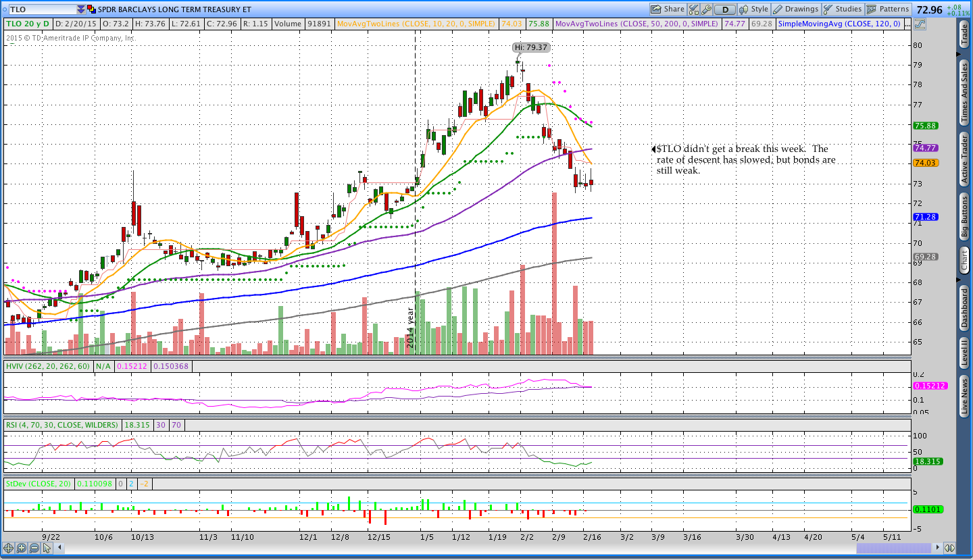The width and height of the screenshot is (973, 560).
Task: Click the last price 72.96 display
Action: pyautogui.click(x=930, y=9)
